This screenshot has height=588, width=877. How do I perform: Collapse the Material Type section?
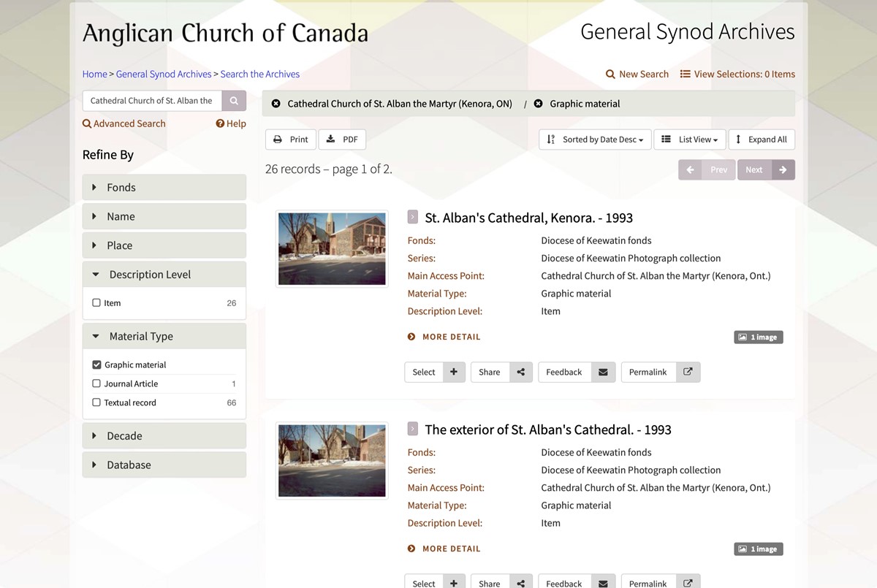pyautogui.click(x=164, y=336)
